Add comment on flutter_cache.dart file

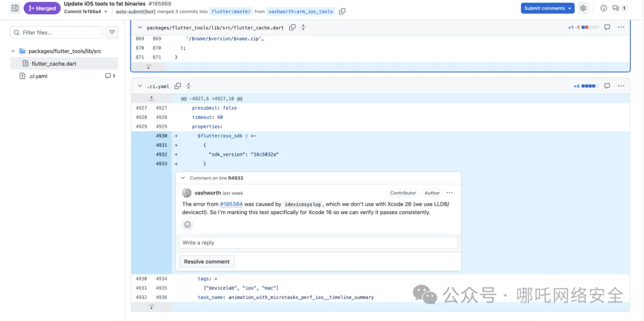(607, 27)
